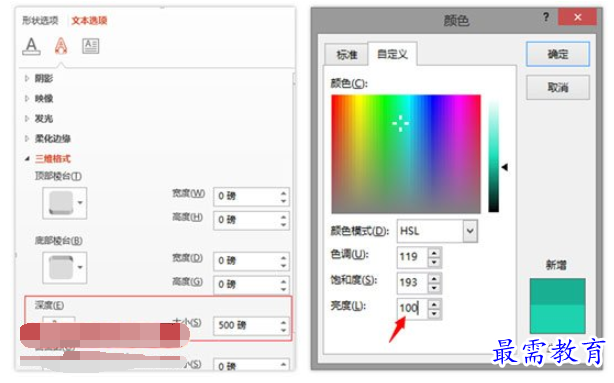This screenshot has width=614, height=383.
Task: Click the luminance slider arrow marker
Action: tap(505, 167)
